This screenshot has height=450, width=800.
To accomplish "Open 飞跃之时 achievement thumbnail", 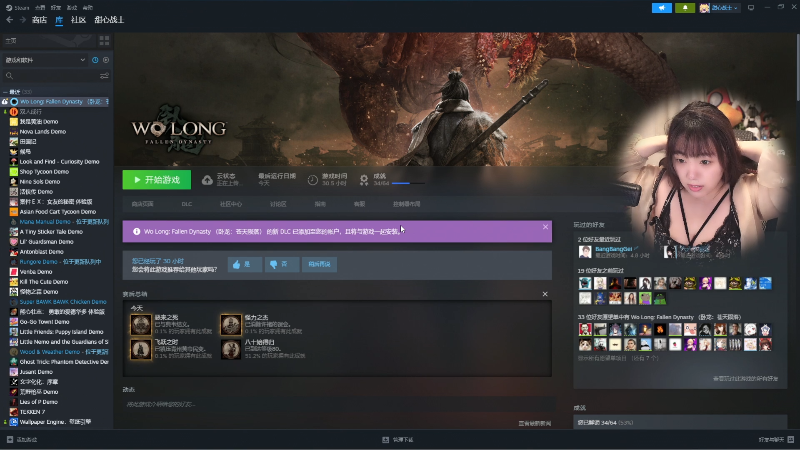I will point(141,349).
